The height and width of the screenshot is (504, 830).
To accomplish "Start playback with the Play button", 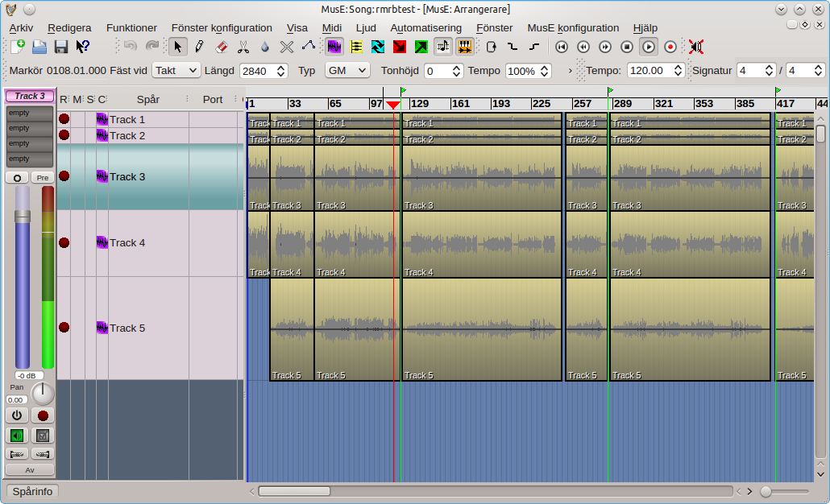I will tap(649, 47).
